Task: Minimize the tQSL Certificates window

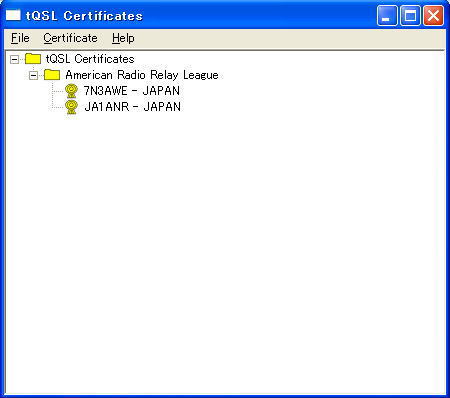Action: 387,15
